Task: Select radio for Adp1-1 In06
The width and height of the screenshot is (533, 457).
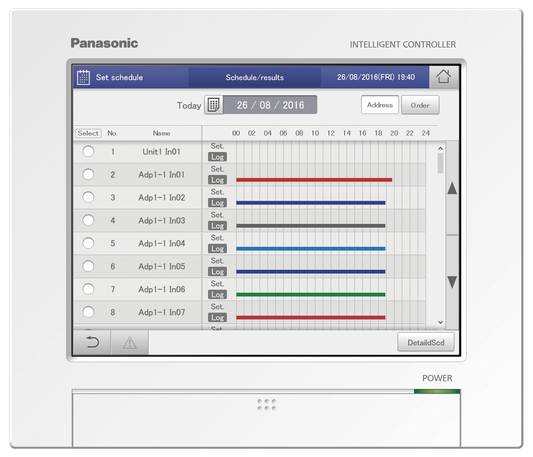Action: point(88,289)
